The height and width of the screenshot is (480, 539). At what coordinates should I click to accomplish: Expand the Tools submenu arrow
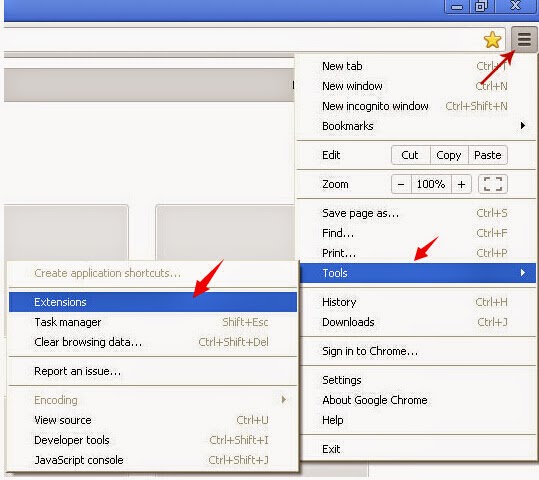tap(523, 273)
